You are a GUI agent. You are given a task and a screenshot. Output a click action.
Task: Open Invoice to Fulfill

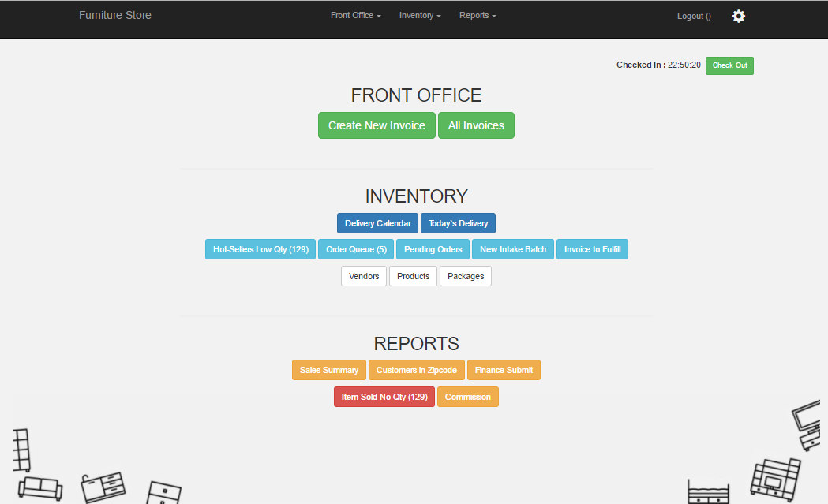[x=592, y=249]
